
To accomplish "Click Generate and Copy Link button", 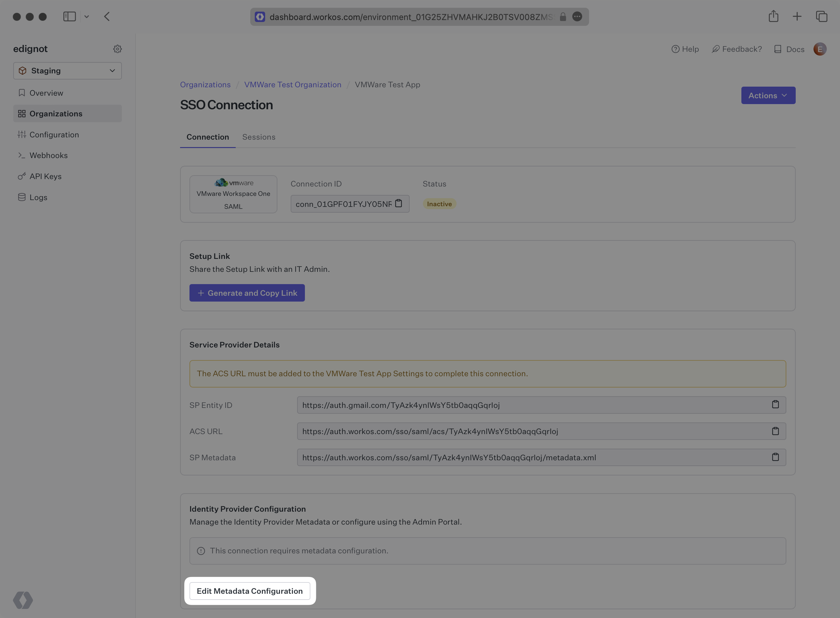I will pyautogui.click(x=247, y=293).
